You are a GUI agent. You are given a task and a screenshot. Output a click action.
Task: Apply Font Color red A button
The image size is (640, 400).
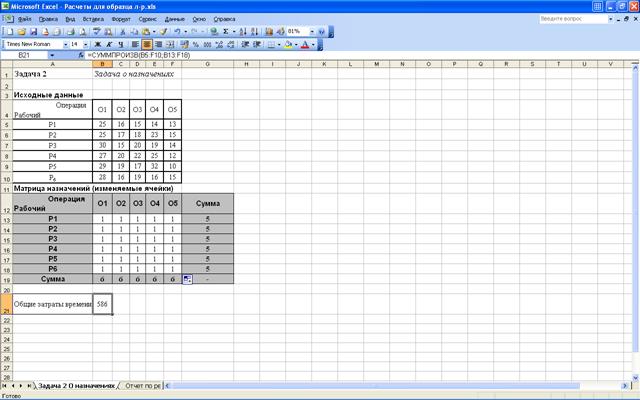(x=304, y=44)
